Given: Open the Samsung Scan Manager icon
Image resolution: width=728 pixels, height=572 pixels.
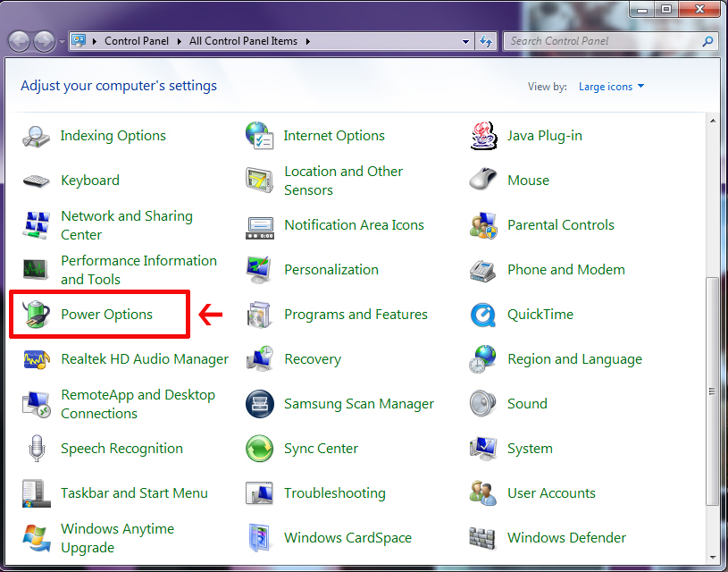Looking at the screenshot, I should (260, 404).
